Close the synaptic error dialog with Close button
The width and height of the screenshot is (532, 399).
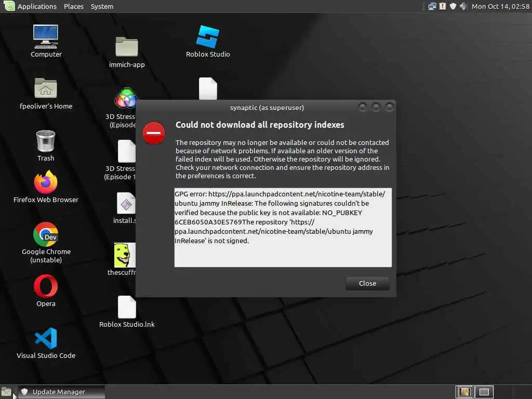pos(367,283)
